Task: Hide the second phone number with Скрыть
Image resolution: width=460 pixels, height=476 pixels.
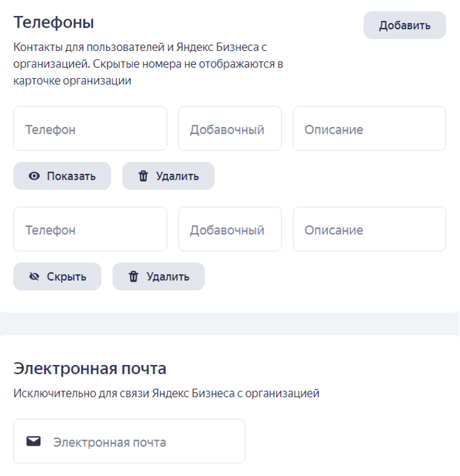Action: point(57,277)
